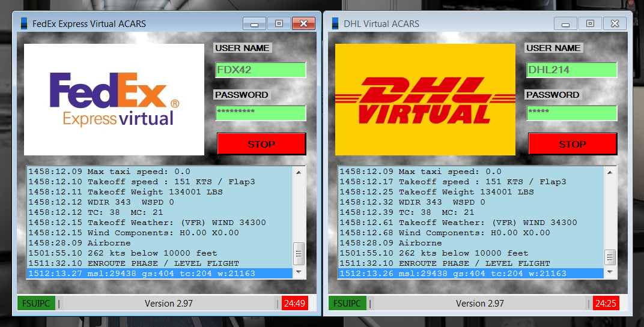The image size is (644, 327).
Task: Click the DHL log scroll up arrow
Action: [610, 172]
